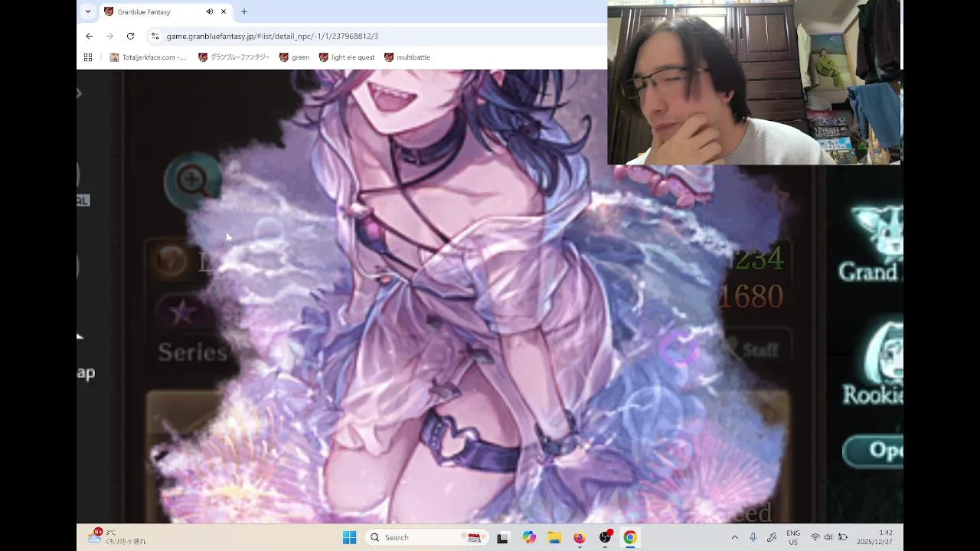980x551 pixels.
Task: Close the Granblue Fantasy tab
Action: 224,11
